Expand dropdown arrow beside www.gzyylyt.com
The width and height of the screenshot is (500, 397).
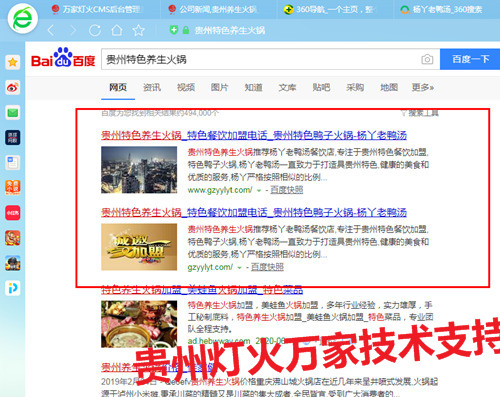click(x=259, y=191)
